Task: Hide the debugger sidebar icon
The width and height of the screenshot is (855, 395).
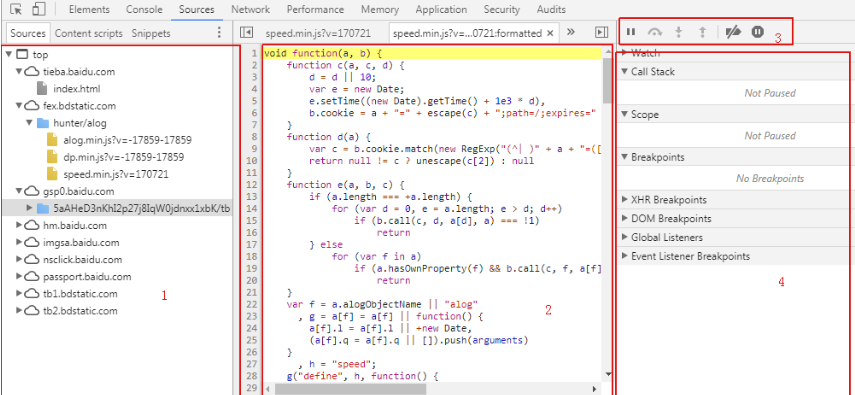Action: click(601, 33)
